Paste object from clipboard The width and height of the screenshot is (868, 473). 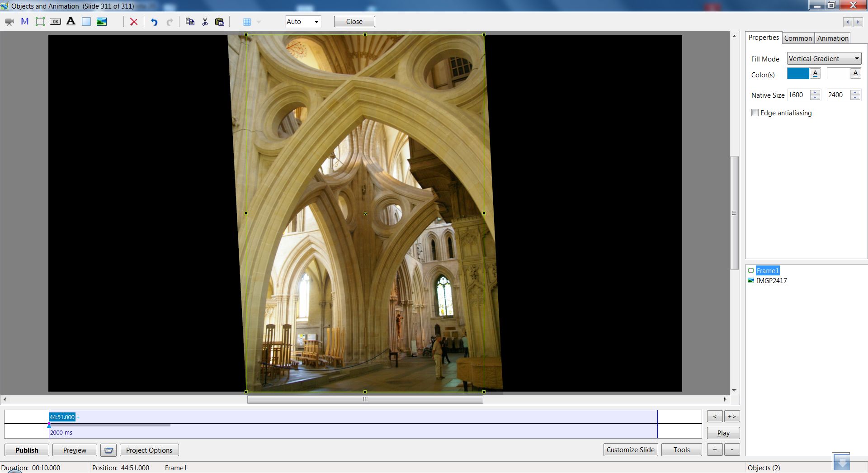220,22
